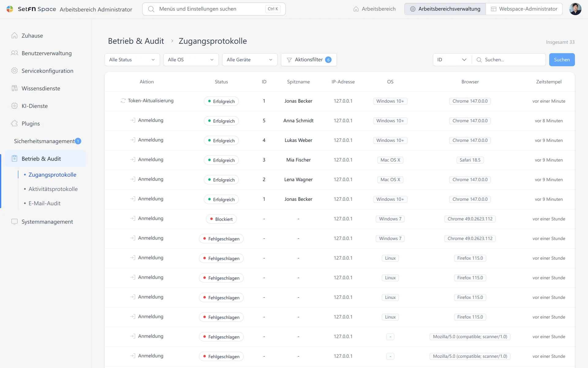This screenshot has width=588, height=368.
Task: Click the Zeitstempel column header
Action: click(x=548, y=82)
